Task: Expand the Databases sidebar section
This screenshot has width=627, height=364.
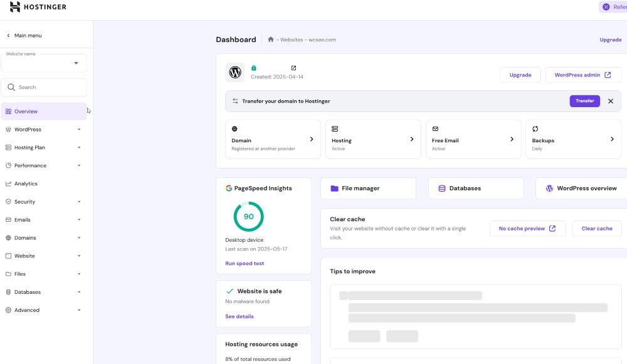Action: [79, 292]
